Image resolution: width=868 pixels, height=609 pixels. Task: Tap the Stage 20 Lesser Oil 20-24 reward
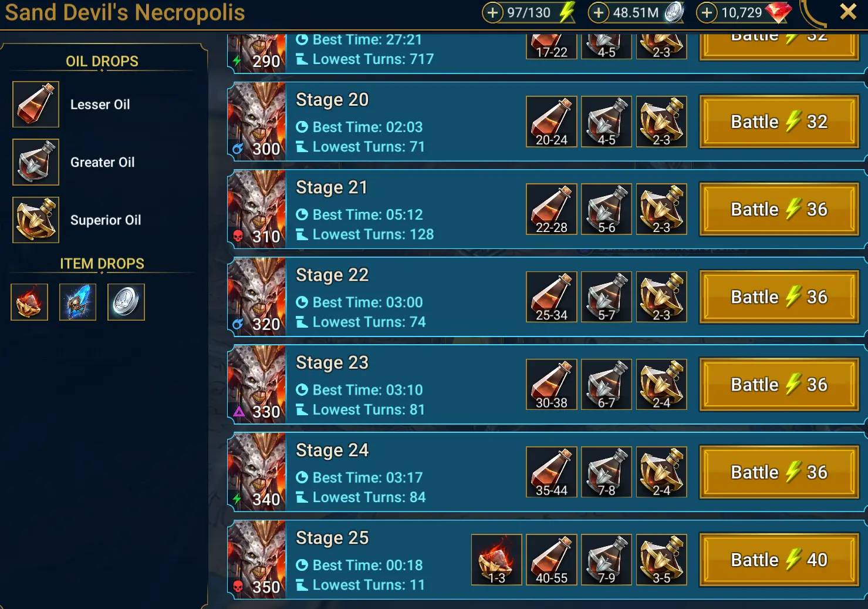[552, 122]
